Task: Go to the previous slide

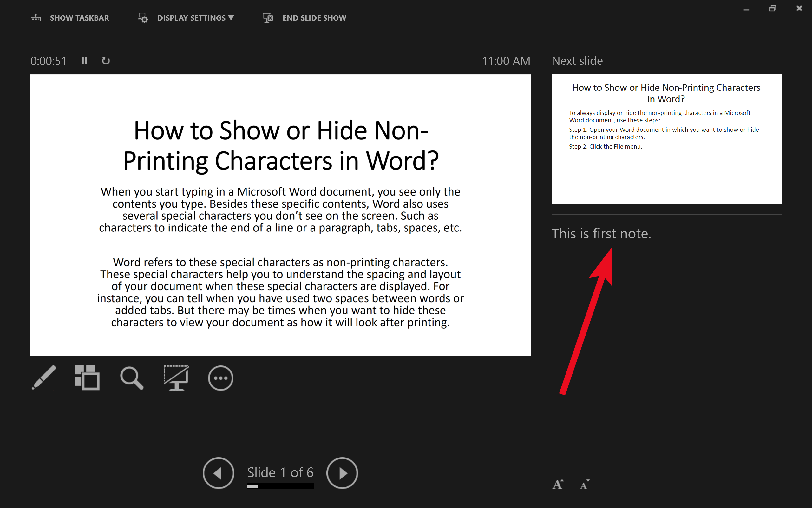Action: click(x=219, y=473)
